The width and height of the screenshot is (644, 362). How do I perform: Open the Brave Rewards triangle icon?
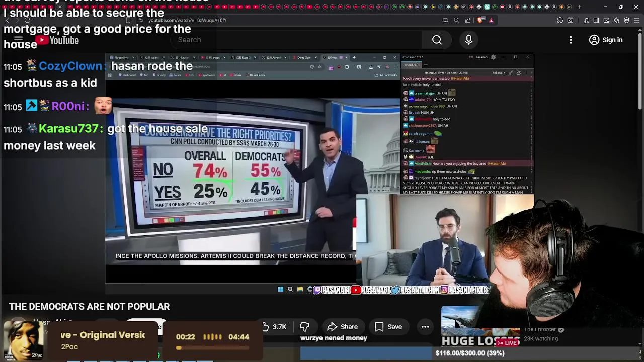click(x=492, y=20)
